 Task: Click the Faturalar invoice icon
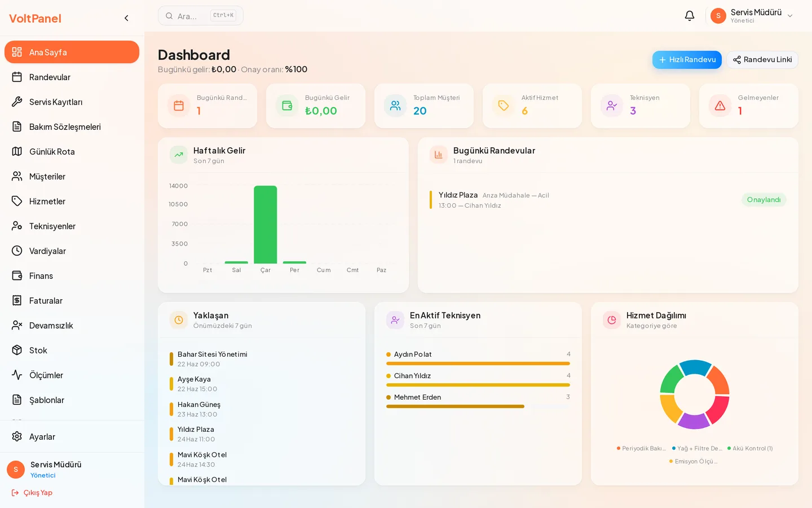coord(17,300)
